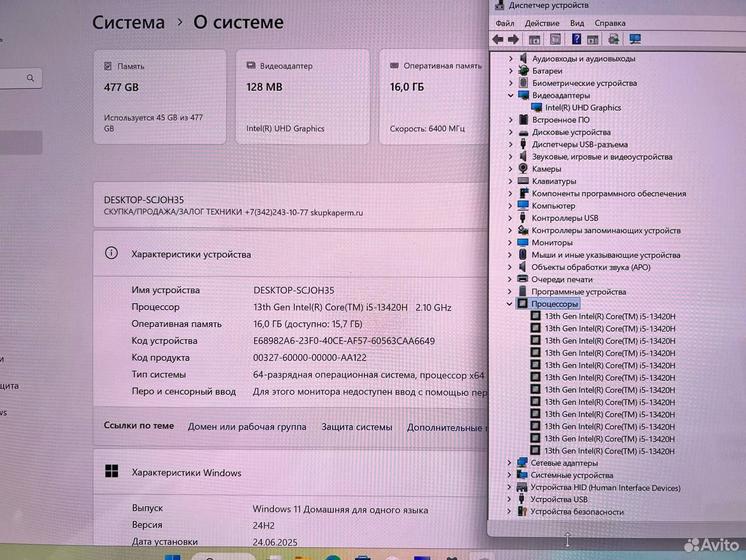Expand the Камеры node
The height and width of the screenshot is (560, 746).
coord(510,169)
